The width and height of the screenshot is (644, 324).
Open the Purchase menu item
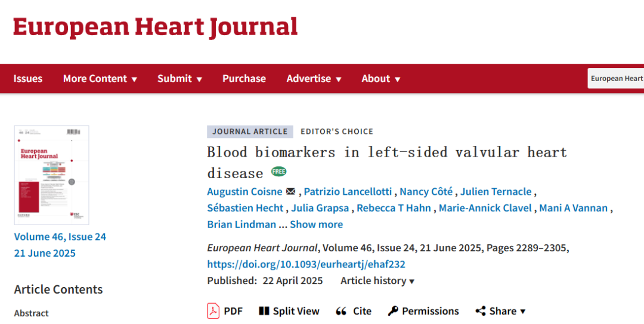(244, 79)
